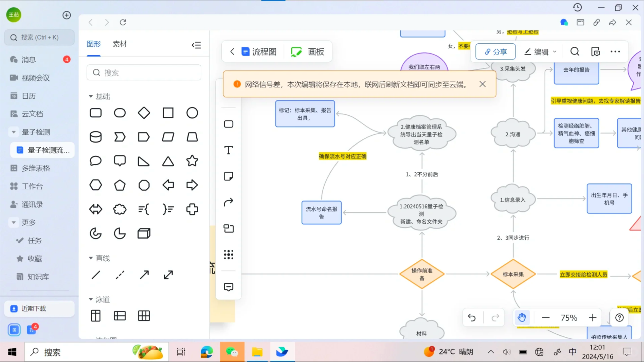The width and height of the screenshot is (644, 362).
Task: Collapse the 泳道 section
Action: (91, 299)
